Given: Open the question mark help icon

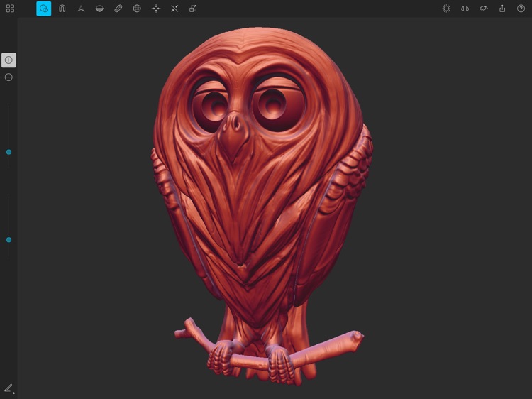Looking at the screenshot, I should coord(521,9).
